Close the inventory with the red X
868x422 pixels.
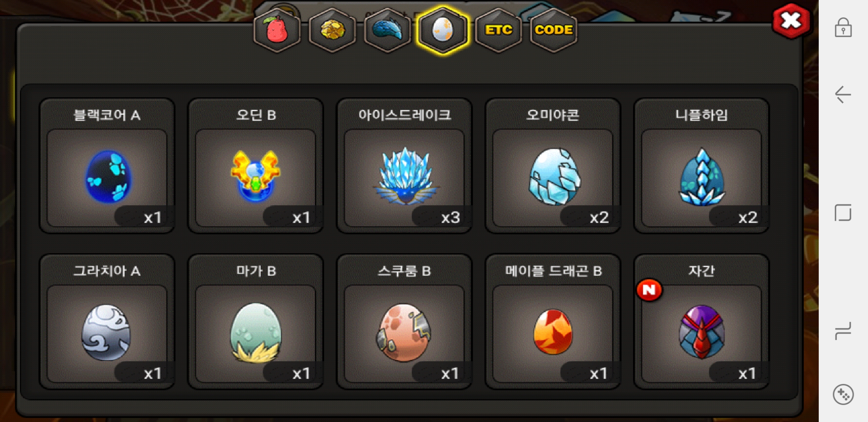(x=791, y=21)
